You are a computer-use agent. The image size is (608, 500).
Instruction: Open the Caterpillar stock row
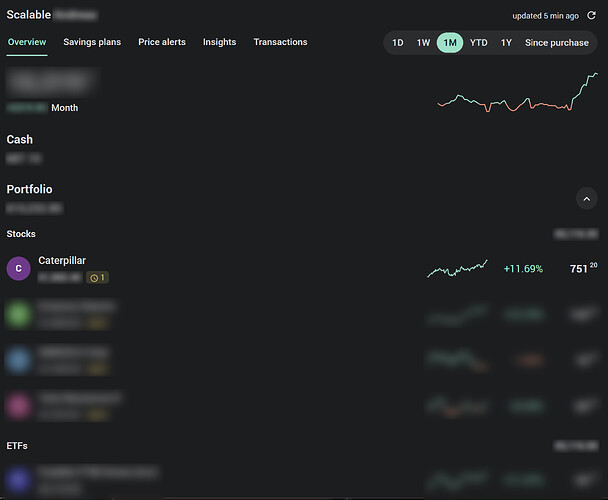tap(302, 268)
